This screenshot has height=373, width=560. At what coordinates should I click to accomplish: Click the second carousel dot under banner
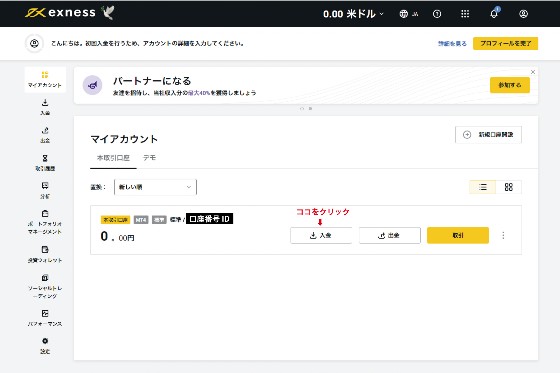click(310, 108)
